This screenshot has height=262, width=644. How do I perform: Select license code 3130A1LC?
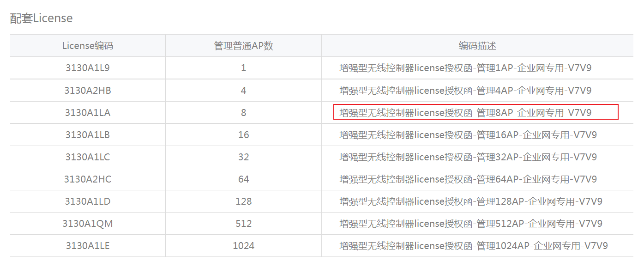[x=88, y=157]
